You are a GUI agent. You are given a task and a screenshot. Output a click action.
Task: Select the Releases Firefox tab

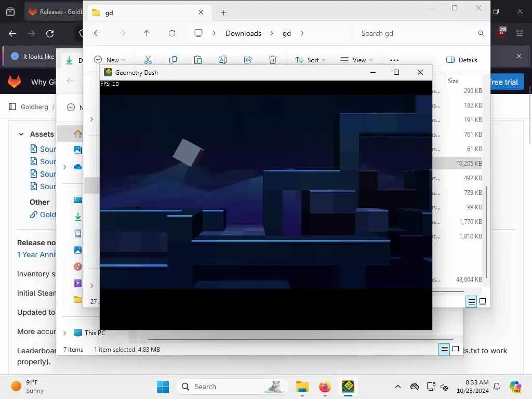pos(54,12)
